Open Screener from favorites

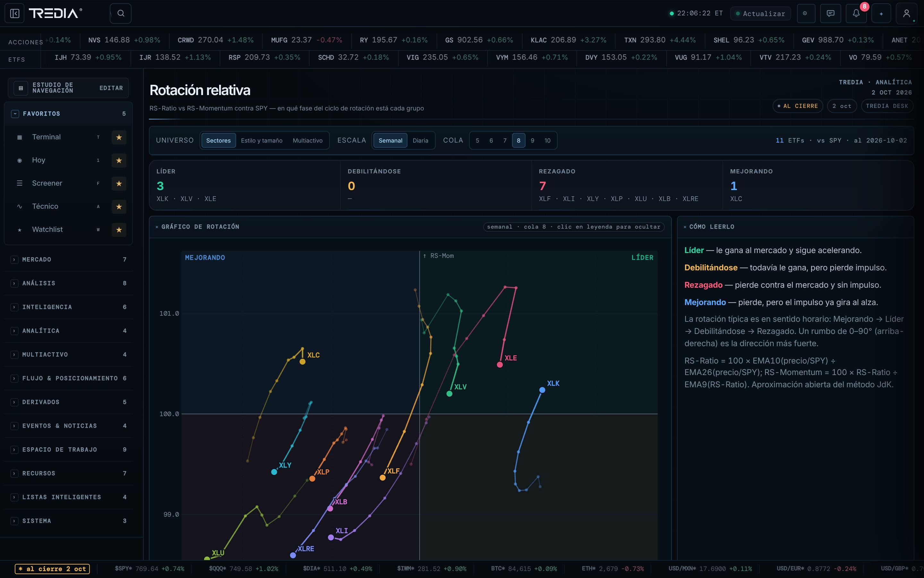point(47,183)
